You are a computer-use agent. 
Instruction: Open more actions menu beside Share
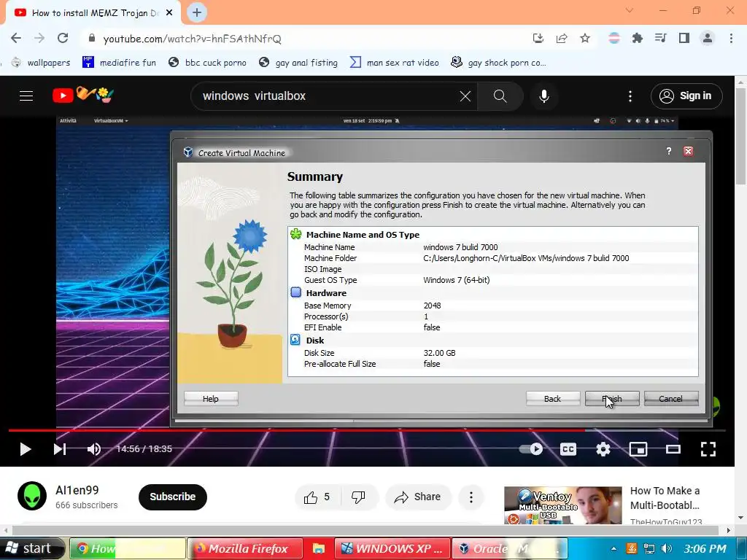(471, 497)
